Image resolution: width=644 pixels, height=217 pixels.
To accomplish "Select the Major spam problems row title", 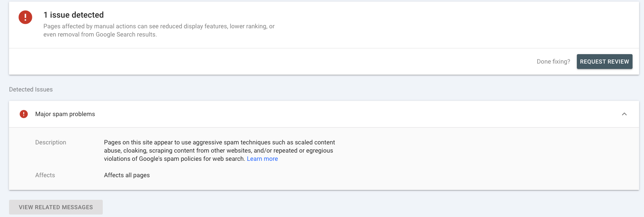I will pos(65,114).
